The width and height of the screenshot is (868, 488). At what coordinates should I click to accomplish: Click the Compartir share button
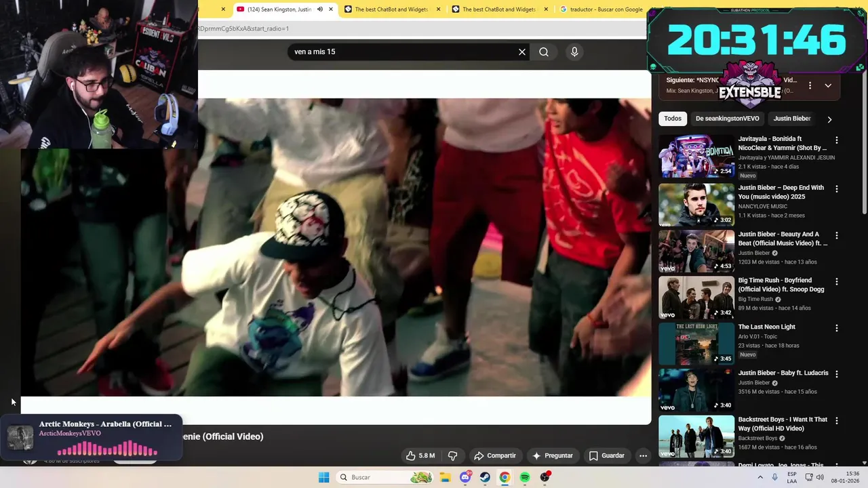point(495,455)
